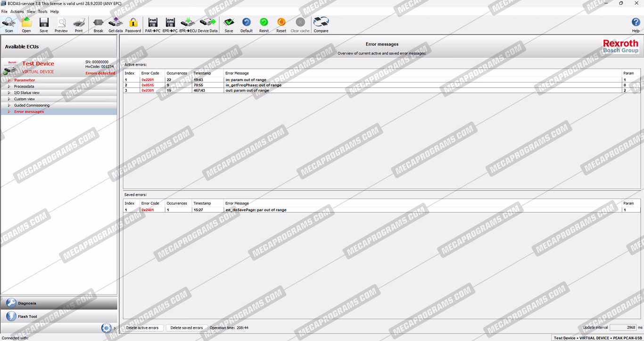
Task: Open the Tools menu
Action: pyautogui.click(x=42, y=11)
